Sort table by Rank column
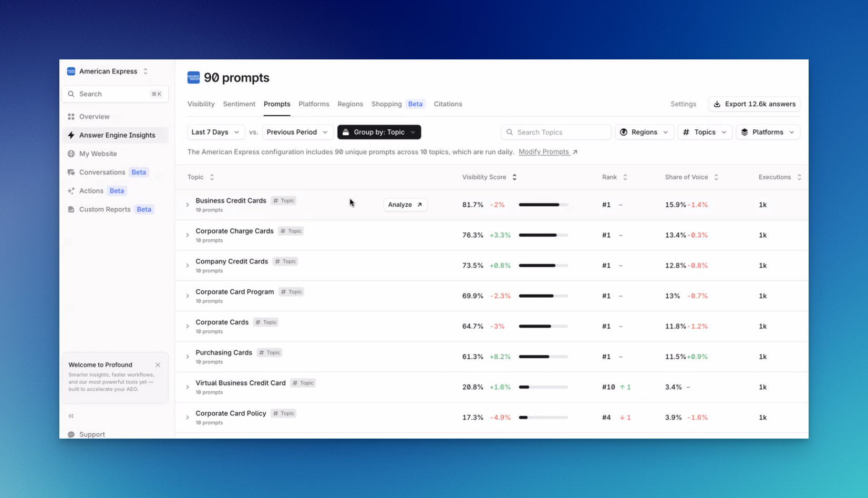The width and height of the screenshot is (868, 498). pos(615,177)
